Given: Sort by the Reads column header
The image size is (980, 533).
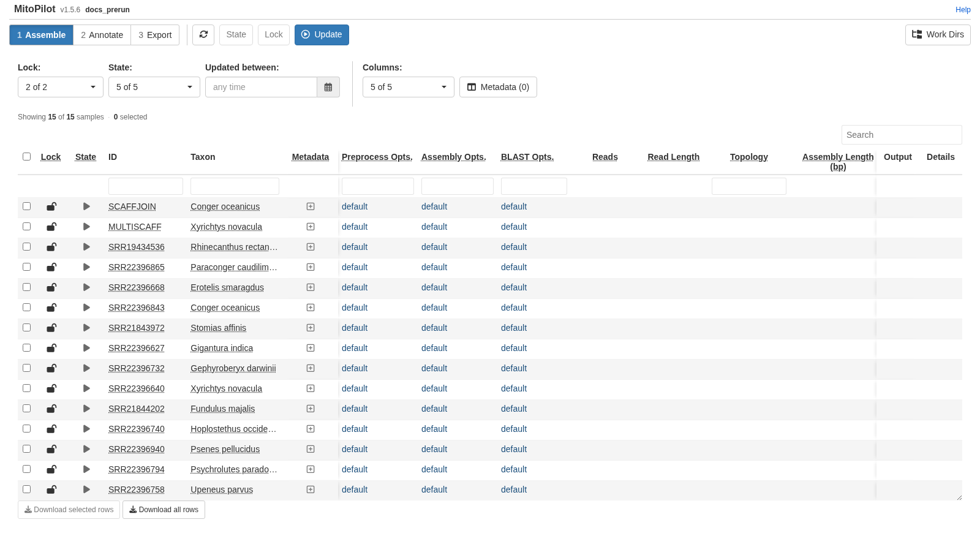Looking at the screenshot, I should coord(605,157).
